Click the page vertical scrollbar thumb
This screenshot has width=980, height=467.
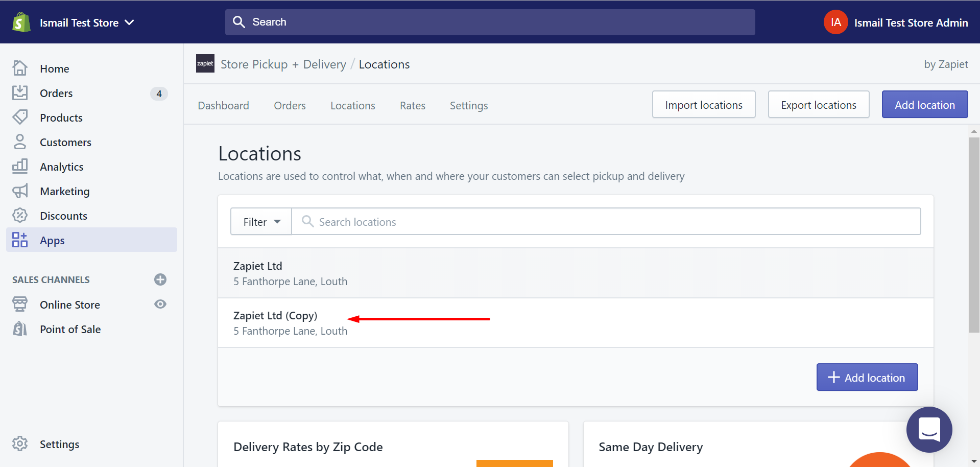pyautogui.click(x=974, y=235)
